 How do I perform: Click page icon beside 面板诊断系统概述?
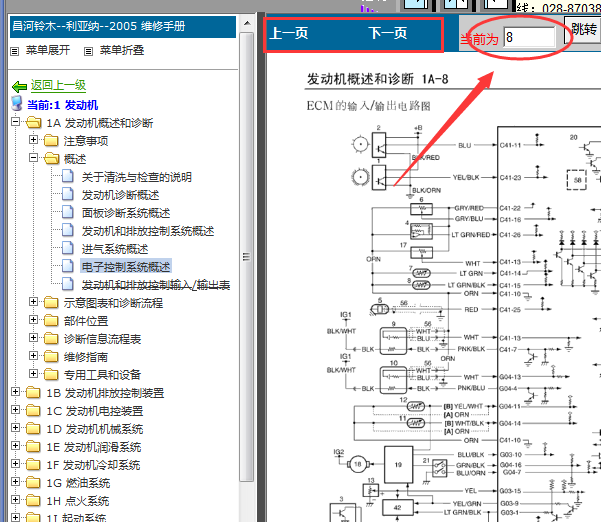click(x=68, y=212)
